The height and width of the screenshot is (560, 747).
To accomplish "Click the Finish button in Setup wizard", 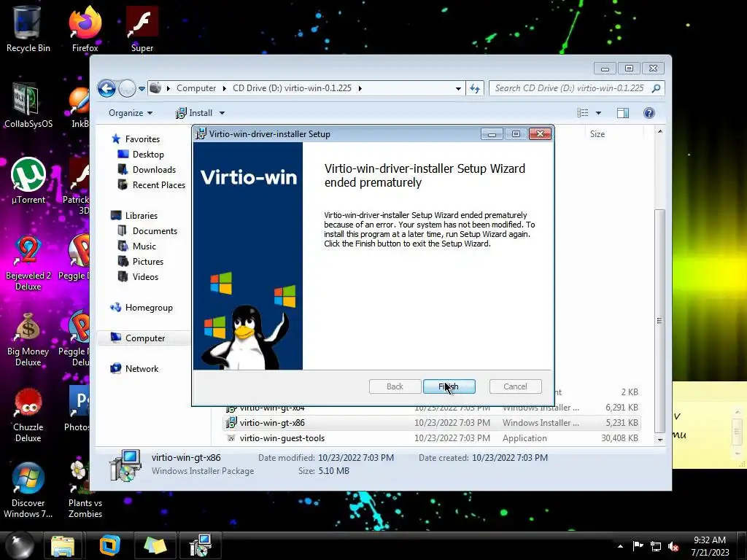I will tap(449, 386).
